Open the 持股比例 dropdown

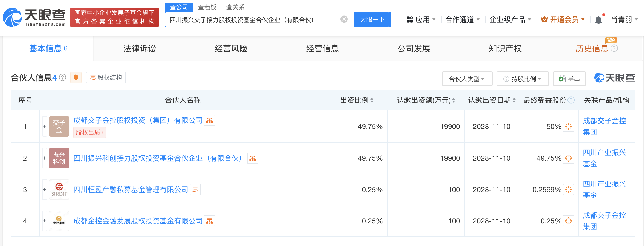523,79
